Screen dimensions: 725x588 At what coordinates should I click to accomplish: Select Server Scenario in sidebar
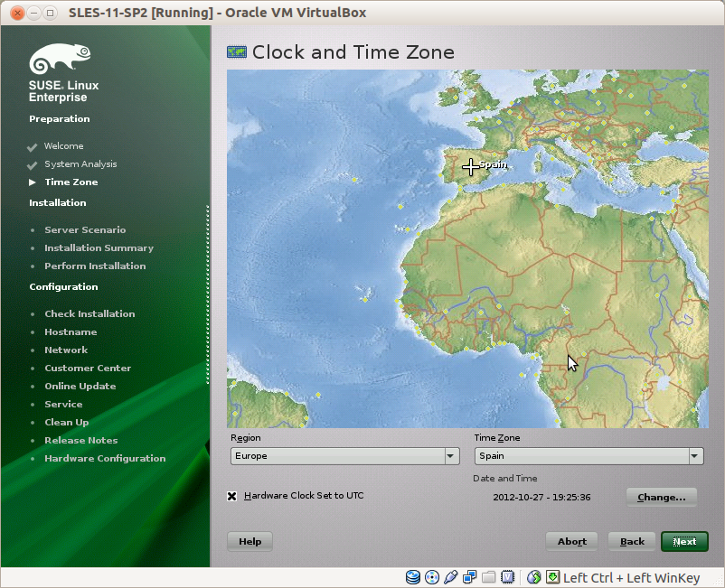(85, 229)
